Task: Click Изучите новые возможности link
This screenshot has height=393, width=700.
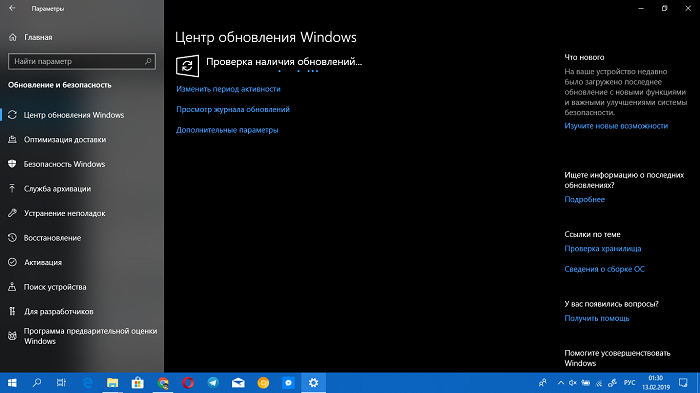Action: [616, 126]
